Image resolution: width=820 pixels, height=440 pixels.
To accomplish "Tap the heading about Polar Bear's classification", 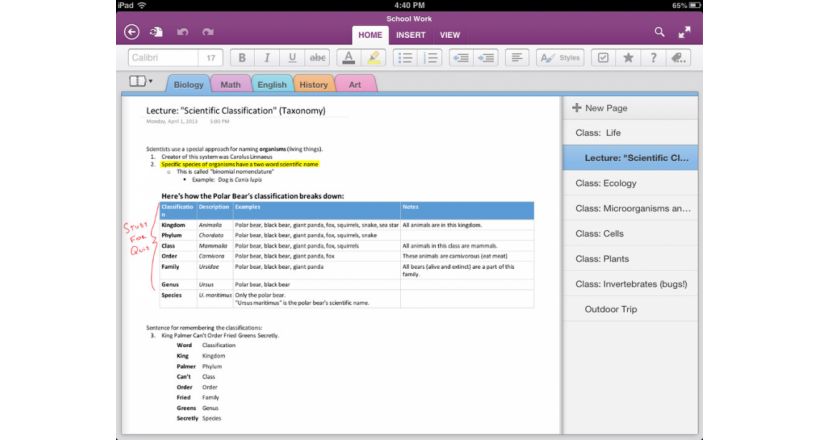I will pos(253,196).
